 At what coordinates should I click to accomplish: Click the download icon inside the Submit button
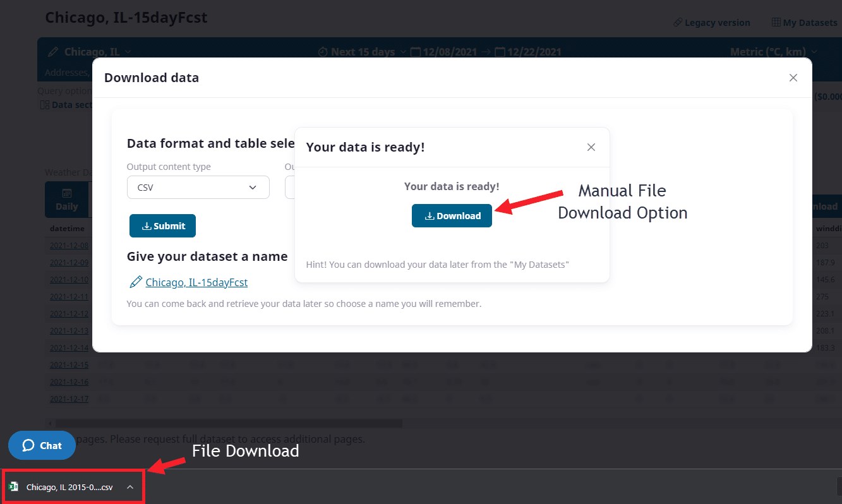coord(146,225)
